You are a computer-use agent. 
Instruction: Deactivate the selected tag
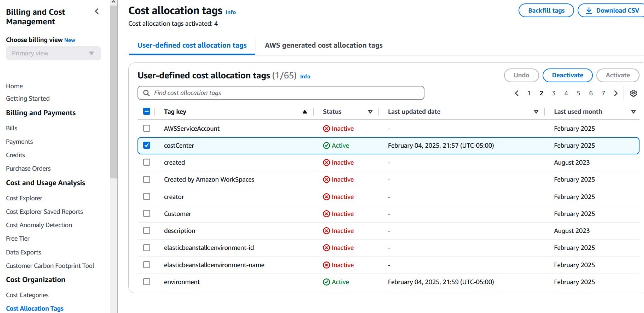pyautogui.click(x=567, y=75)
